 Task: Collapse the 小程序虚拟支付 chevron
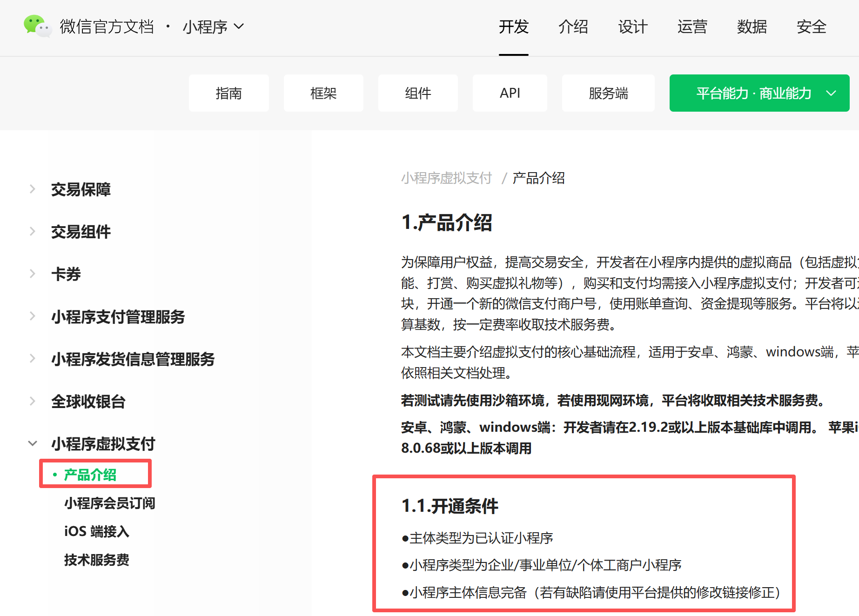click(33, 443)
